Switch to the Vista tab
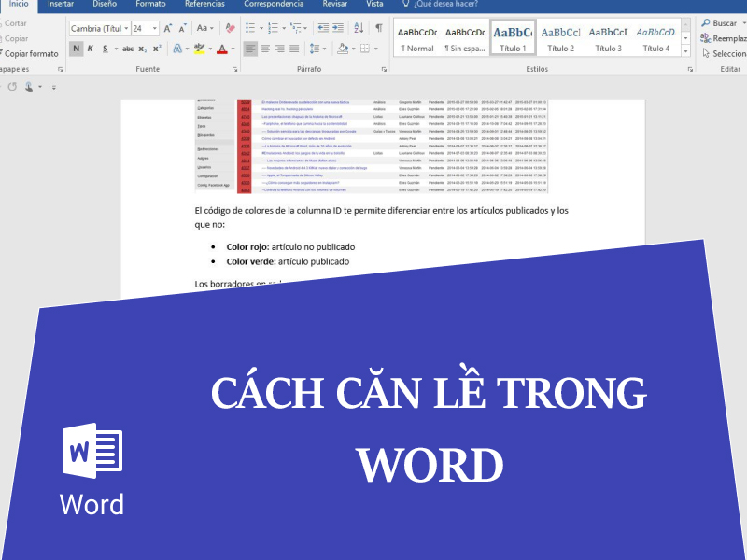This screenshot has width=747, height=560. [x=374, y=4]
